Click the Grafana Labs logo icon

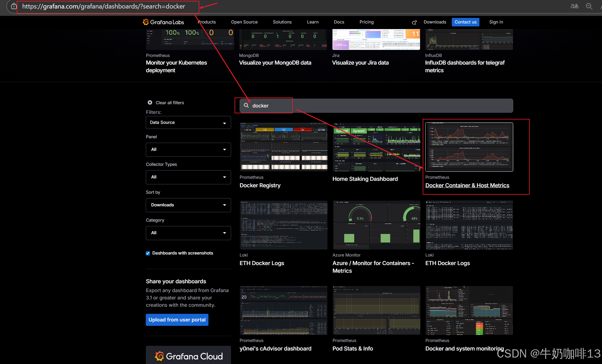pyautogui.click(x=146, y=22)
